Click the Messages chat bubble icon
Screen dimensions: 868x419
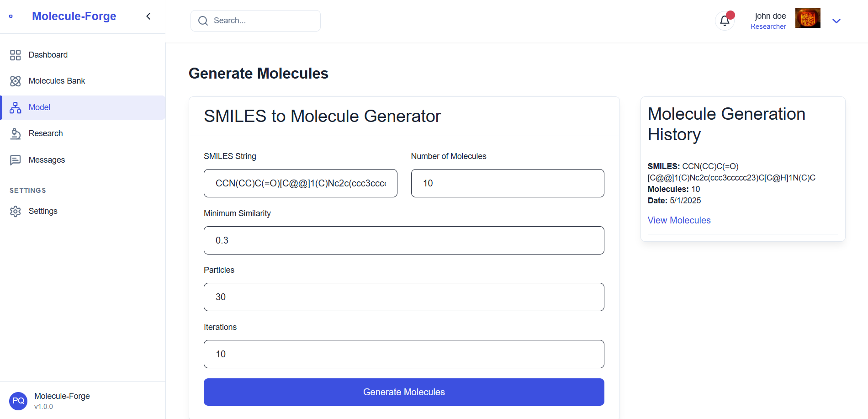(x=16, y=160)
